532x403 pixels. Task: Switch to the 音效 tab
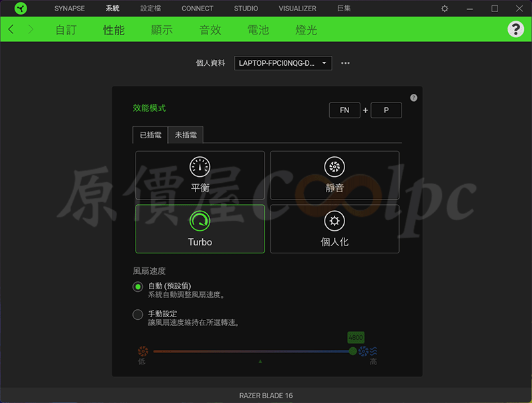pos(210,30)
